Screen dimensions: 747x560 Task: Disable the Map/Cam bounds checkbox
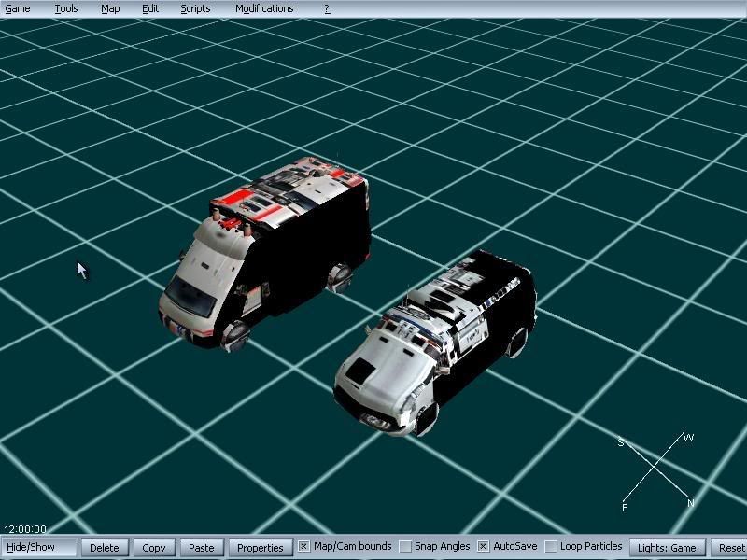(x=303, y=547)
